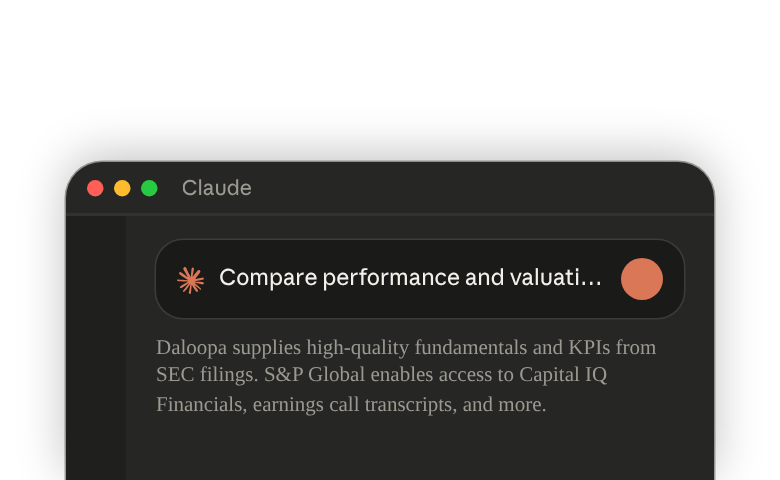
Task: Click the "KPIs" word in description
Action: (x=589, y=347)
